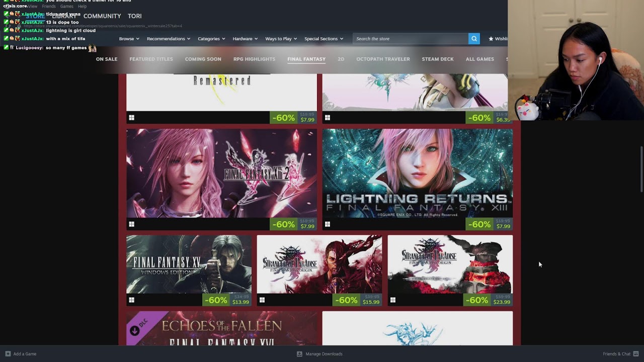Open the Friends & Chat icon
Viewport: 644px width, 362px height.
tap(636, 354)
